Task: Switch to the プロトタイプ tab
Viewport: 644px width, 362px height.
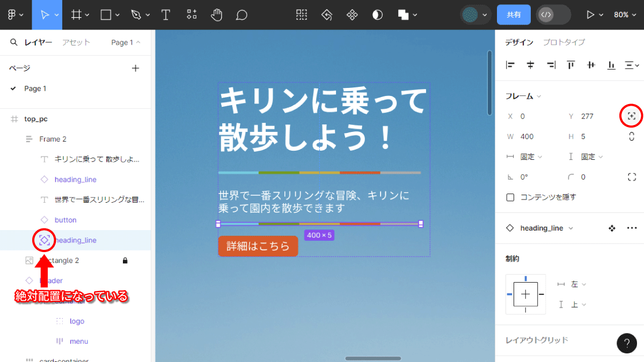Action: click(x=564, y=42)
